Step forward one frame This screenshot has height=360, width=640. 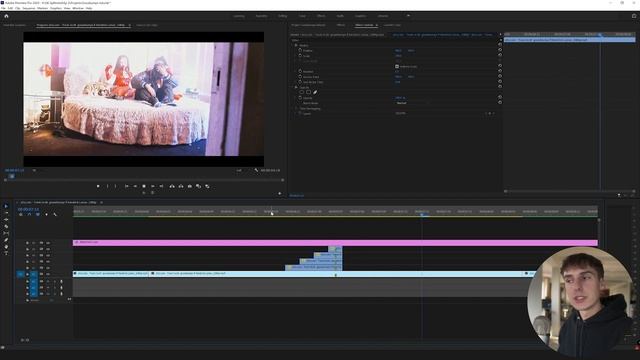[152, 186]
